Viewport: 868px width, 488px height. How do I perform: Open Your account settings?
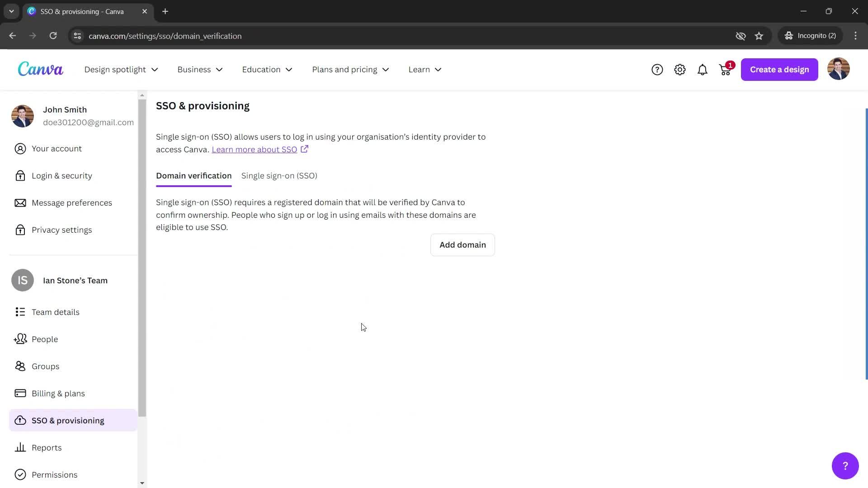click(x=72, y=149)
